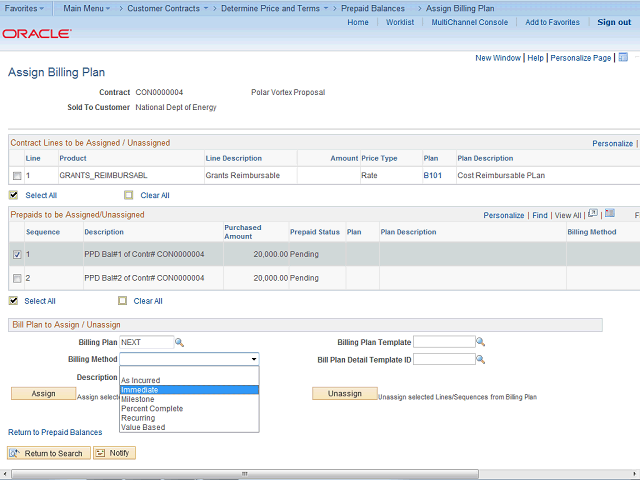Click the Oracle logo
The width and height of the screenshot is (640, 480).
pyautogui.click(x=37, y=33)
